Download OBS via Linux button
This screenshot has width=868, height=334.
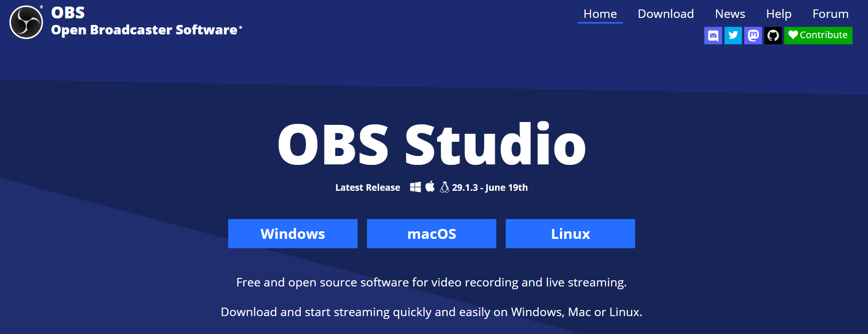coord(570,234)
